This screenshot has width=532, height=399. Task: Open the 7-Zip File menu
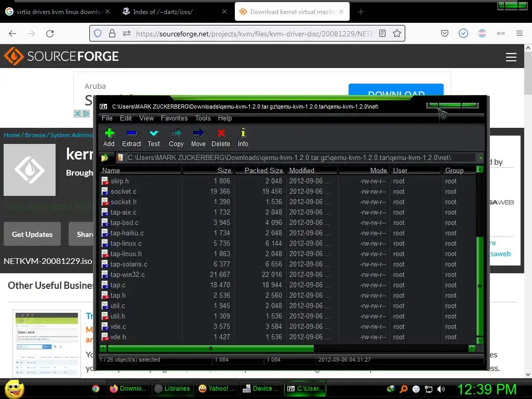point(107,118)
